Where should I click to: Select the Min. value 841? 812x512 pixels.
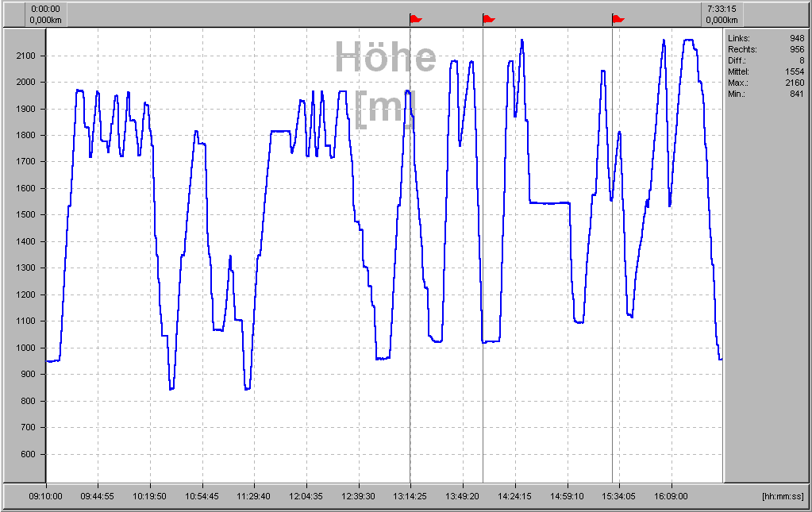pyautogui.click(x=796, y=94)
